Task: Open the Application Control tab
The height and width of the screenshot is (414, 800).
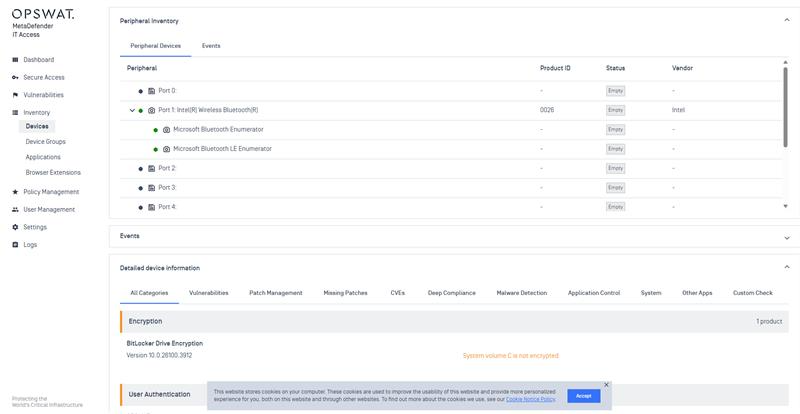Action: [x=594, y=293]
